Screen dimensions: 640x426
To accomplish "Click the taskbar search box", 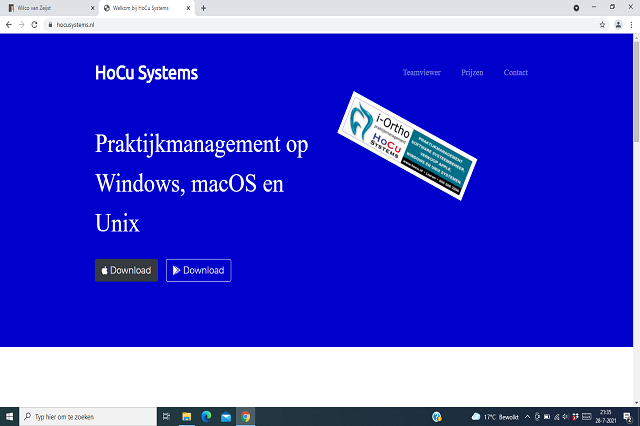I will click(88, 417).
